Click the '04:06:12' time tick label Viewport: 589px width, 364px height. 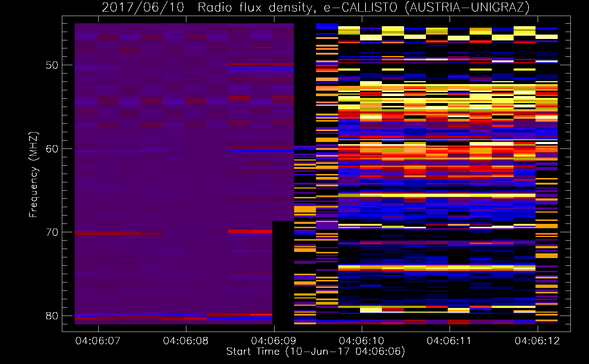(537, 341)
